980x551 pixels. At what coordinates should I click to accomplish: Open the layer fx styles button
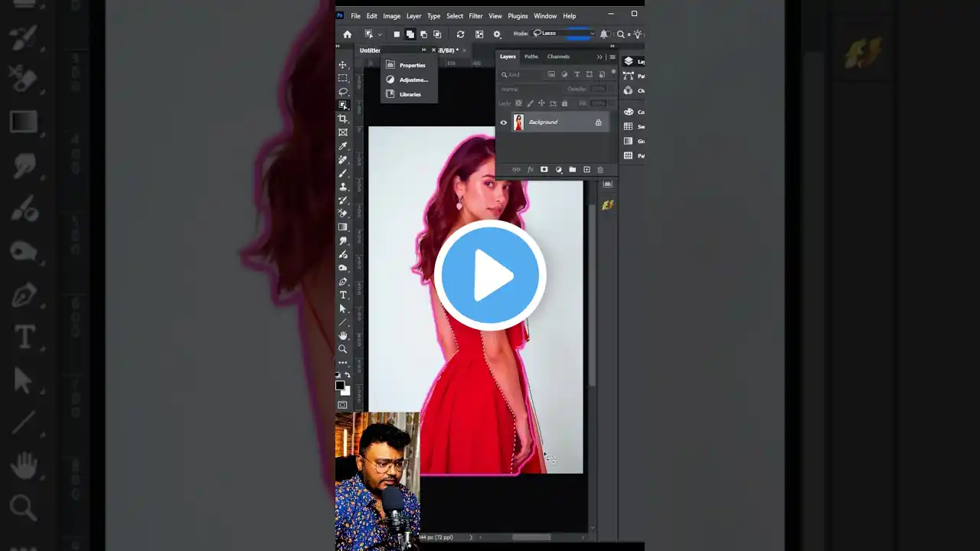[x=530, y=170]
